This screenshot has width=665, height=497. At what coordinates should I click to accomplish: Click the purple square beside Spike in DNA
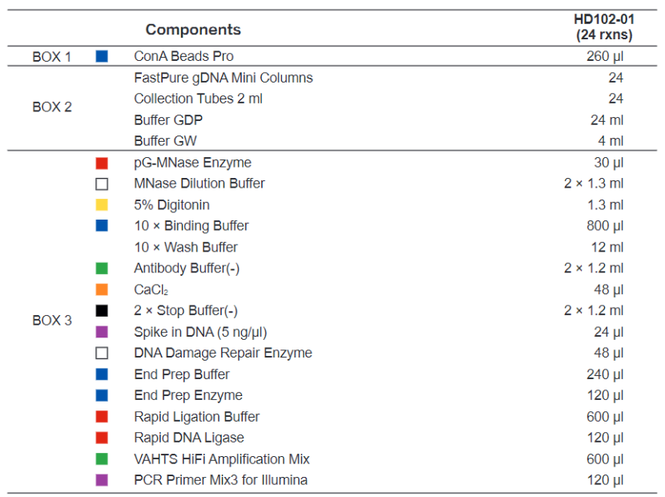click(x=102, y=332)
